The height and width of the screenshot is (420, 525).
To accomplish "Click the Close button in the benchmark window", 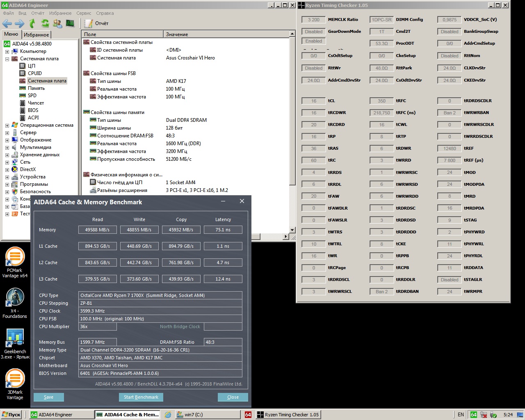I will pyautogui.click(x=233, y=397).
